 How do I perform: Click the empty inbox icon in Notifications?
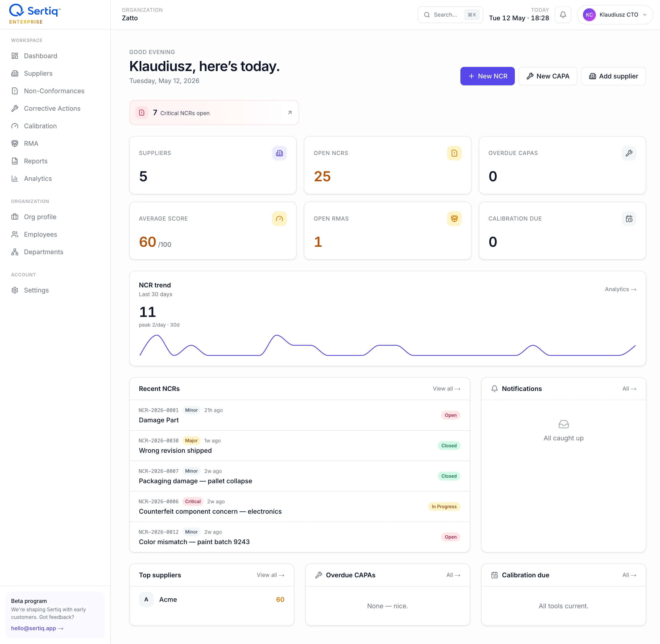(x=564, y=424)
